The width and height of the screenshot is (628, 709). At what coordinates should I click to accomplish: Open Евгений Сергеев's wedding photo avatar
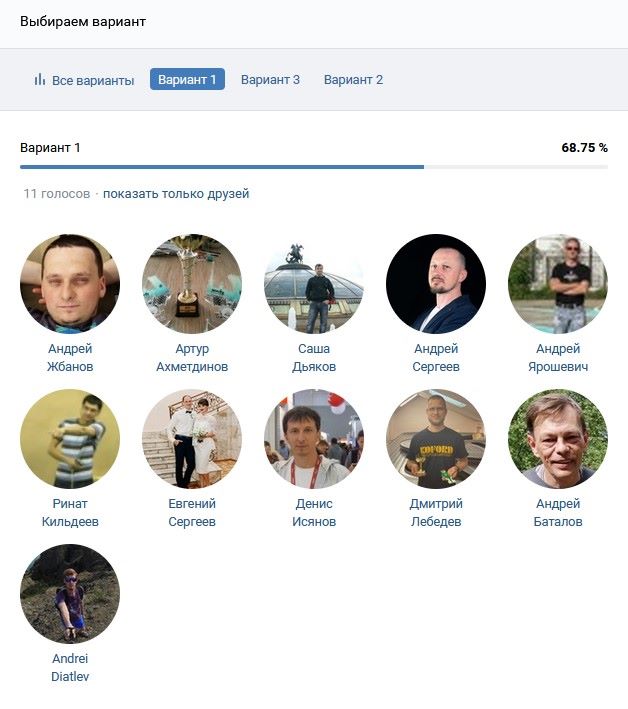192,439
